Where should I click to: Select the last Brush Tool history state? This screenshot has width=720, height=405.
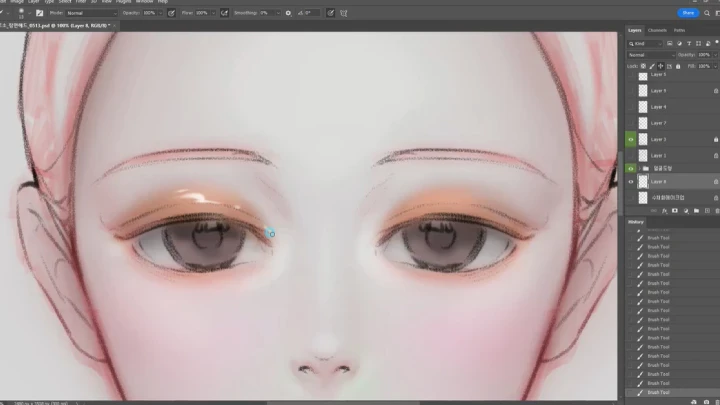click(658, 392)
